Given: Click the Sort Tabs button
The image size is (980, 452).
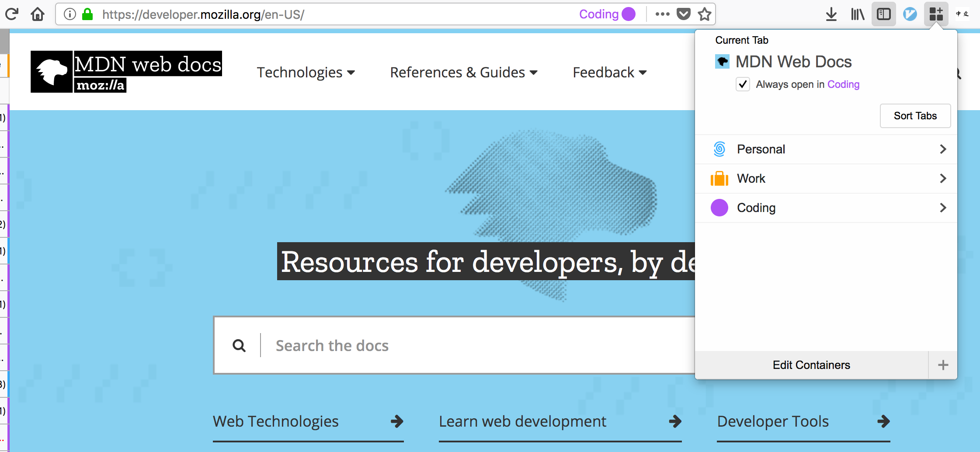Looking at the screenshot, I should [x=915, y=116].
